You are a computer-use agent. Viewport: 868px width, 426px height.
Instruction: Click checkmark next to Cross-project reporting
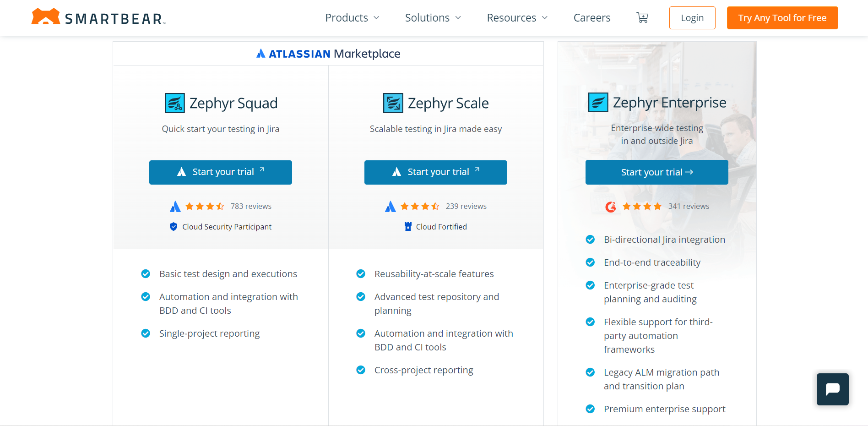coord(361,370)
